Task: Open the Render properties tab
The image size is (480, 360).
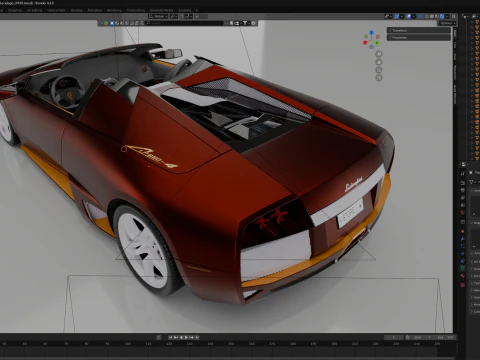Action: [463, 183]
